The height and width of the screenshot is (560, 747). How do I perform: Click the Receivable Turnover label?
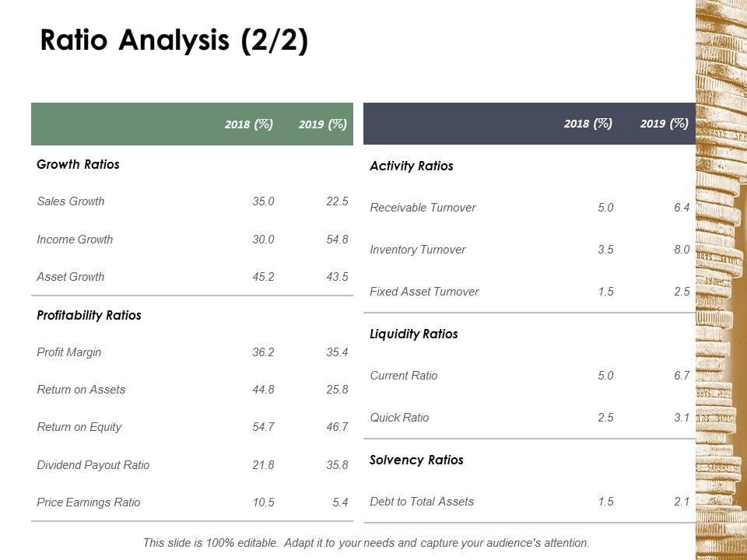click(x=423, y=208)
